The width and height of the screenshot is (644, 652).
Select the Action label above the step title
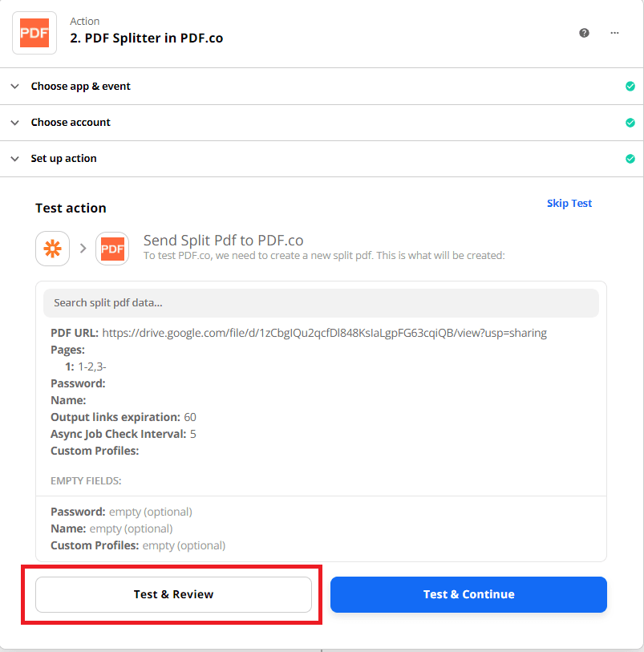[84, 21]
